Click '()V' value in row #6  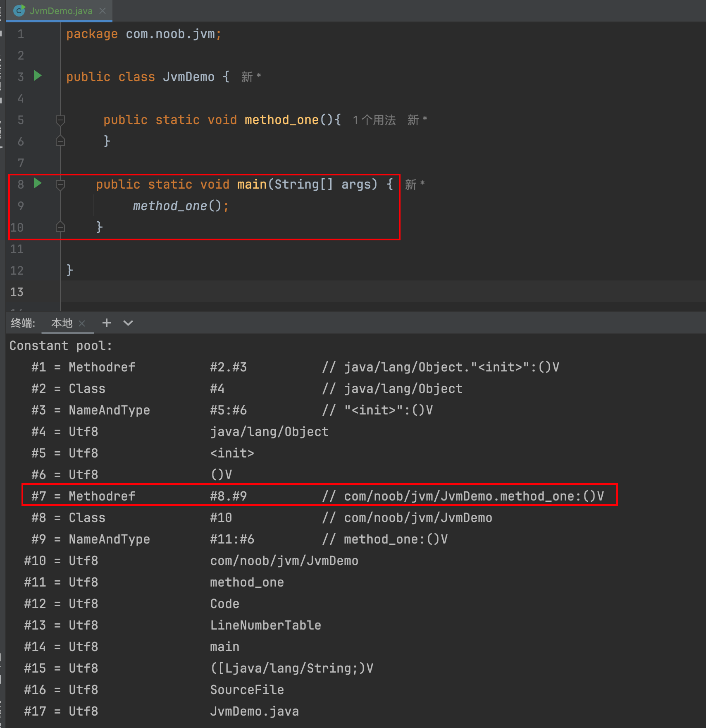pyautogui.click(x=221, y=475)
